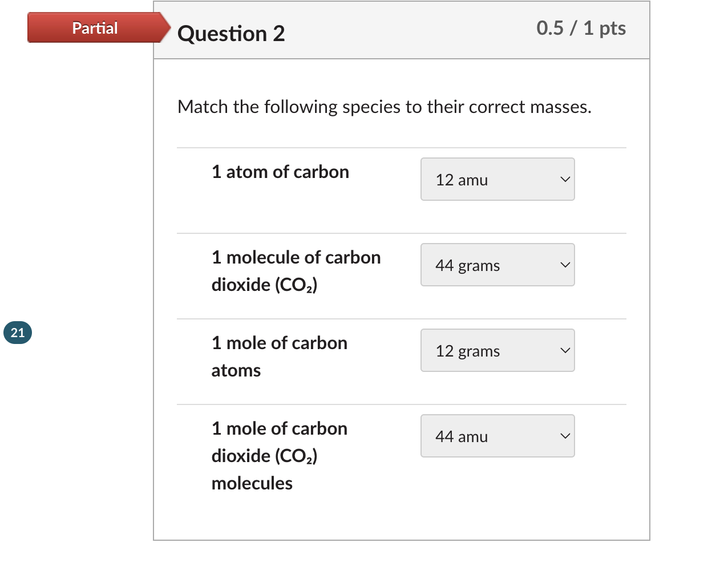Open the dropdown for 1 mole of carbon atoms
Viewport: 728px width, 583px height.
497,350
